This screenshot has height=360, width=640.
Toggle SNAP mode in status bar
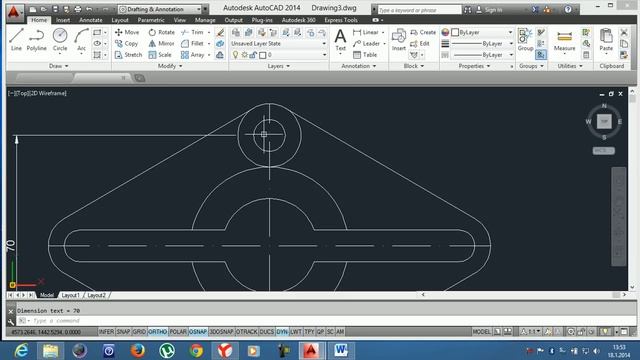coord(123,332)
